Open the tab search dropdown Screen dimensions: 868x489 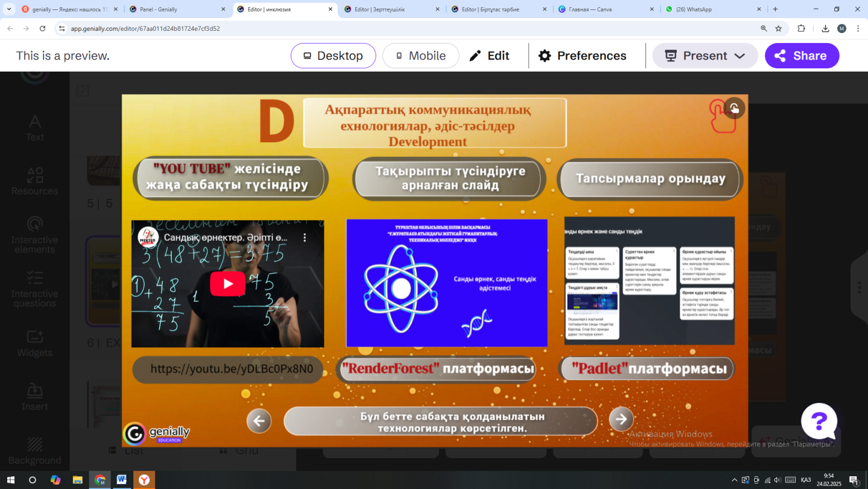click(x=9, y=9)
